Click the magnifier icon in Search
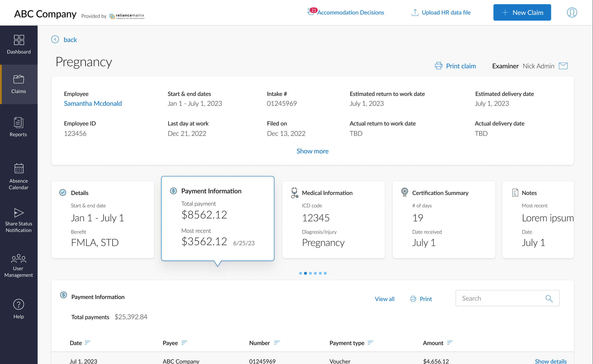The width and height of the screenshot is (593, 364). pyautogui.click(x=549, y=299)
